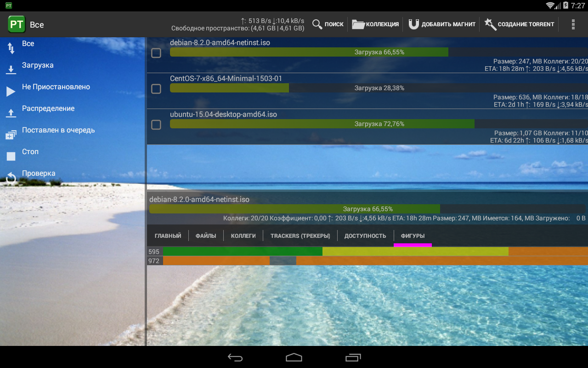588x368 pixels.
Task: Open the Доступность tab
Action: [x=365, y=236]
